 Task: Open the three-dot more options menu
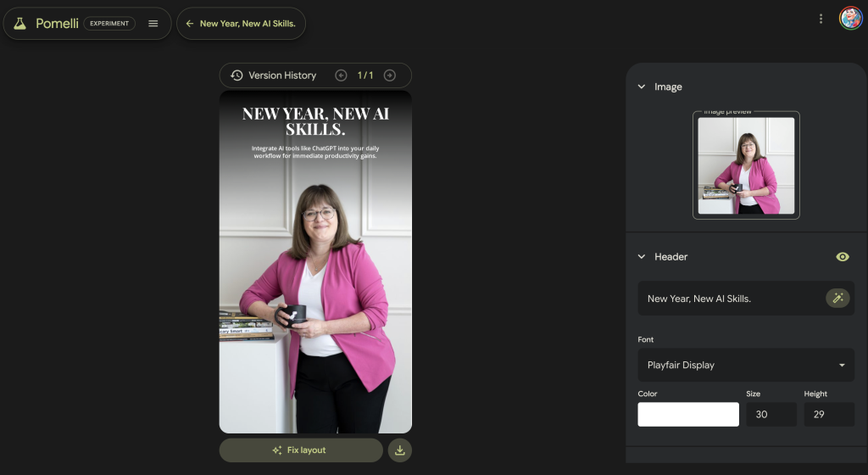coord(821,19)
